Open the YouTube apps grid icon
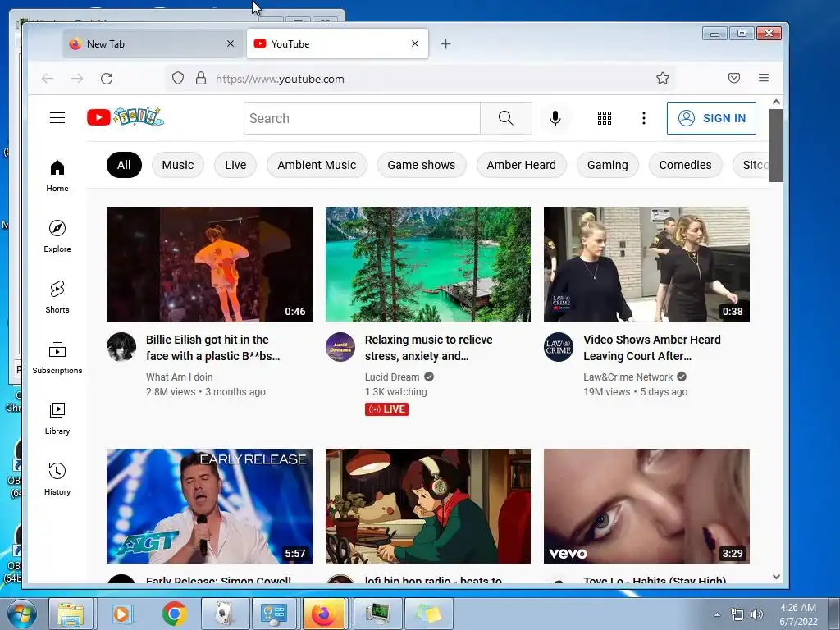Screen dimensions: 840x630 [x=605, y=118]
